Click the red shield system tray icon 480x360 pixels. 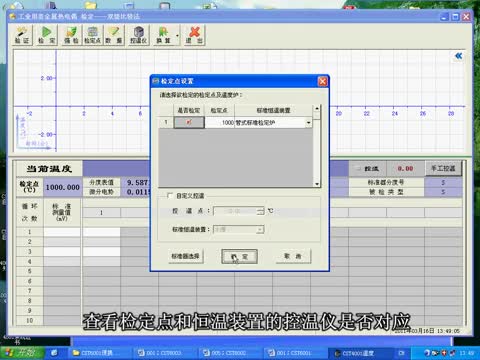tap(444, 353)
